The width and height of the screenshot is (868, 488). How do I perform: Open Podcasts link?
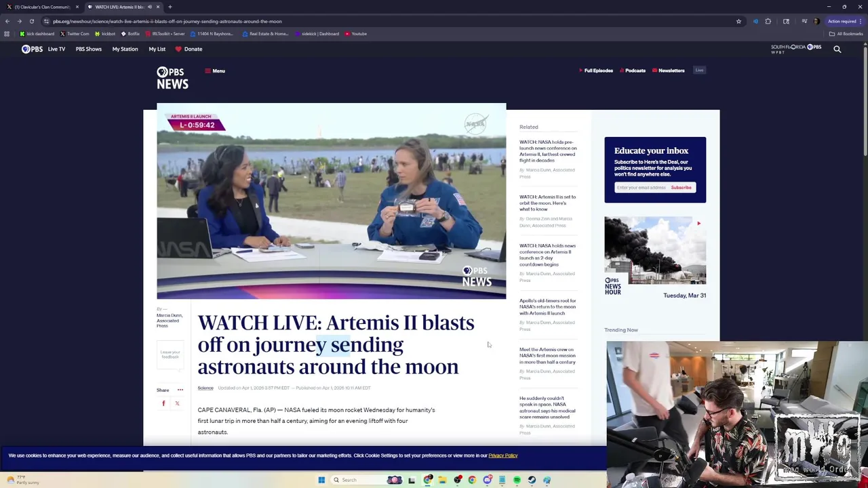pos(633,70)
